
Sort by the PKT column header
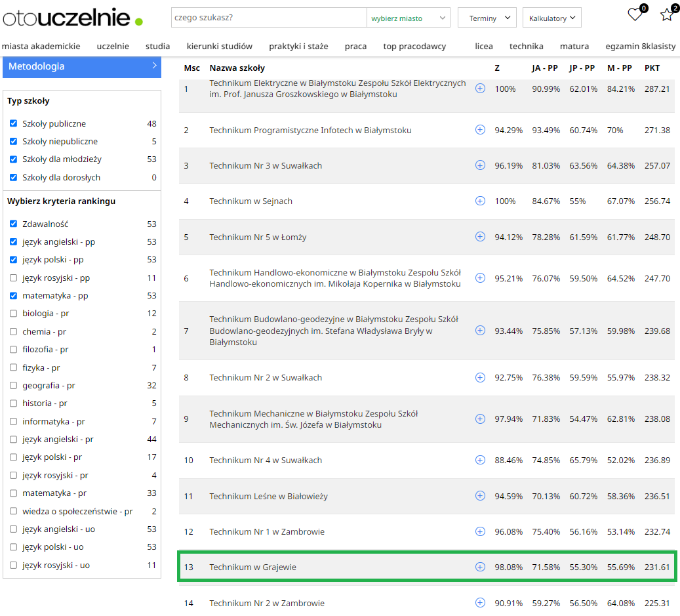(x=652, y=68)
